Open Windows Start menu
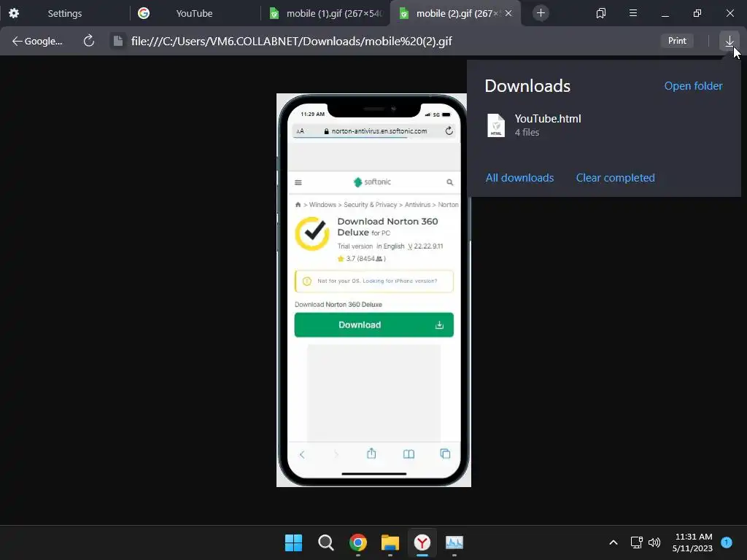 (293, 542)
